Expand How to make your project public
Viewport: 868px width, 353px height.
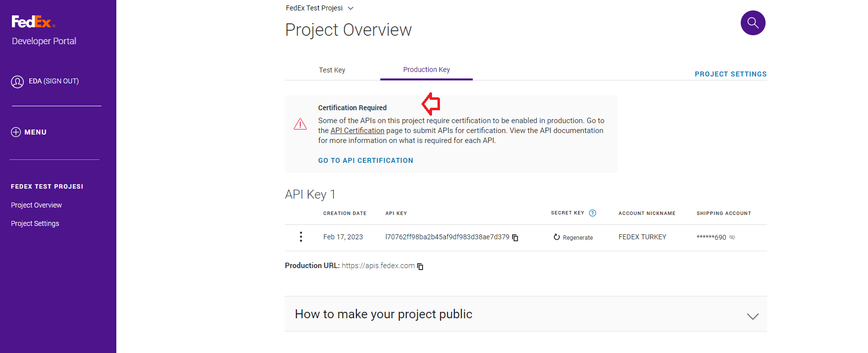click(753, 316)
